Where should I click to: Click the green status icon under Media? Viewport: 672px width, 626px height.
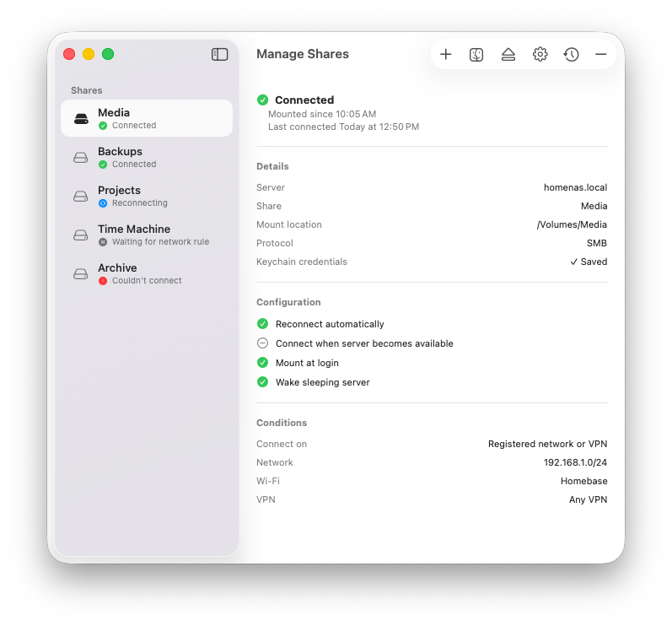click(103, 126)
